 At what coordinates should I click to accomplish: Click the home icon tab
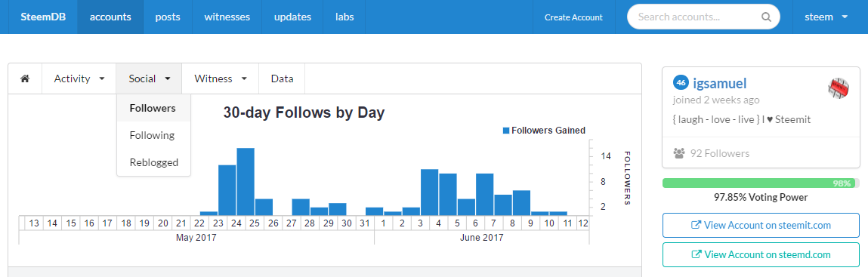pyautogui.click(x=25, y=78)
